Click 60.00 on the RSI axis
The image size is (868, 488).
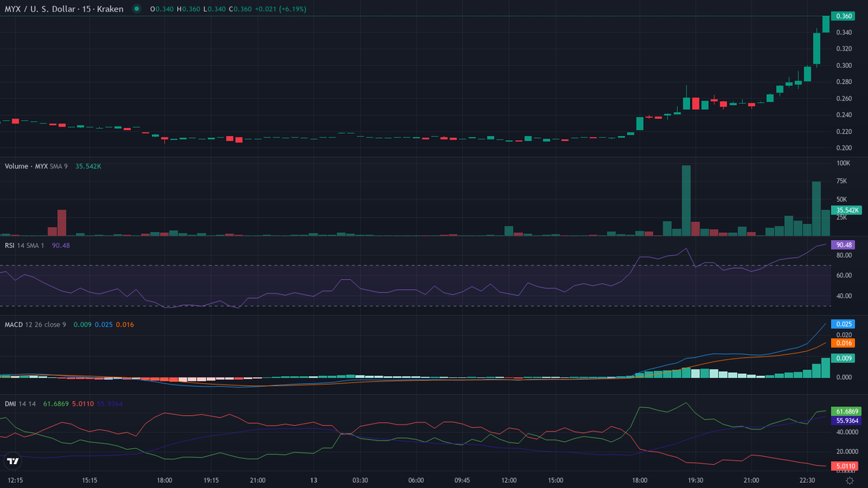(843, 275)
